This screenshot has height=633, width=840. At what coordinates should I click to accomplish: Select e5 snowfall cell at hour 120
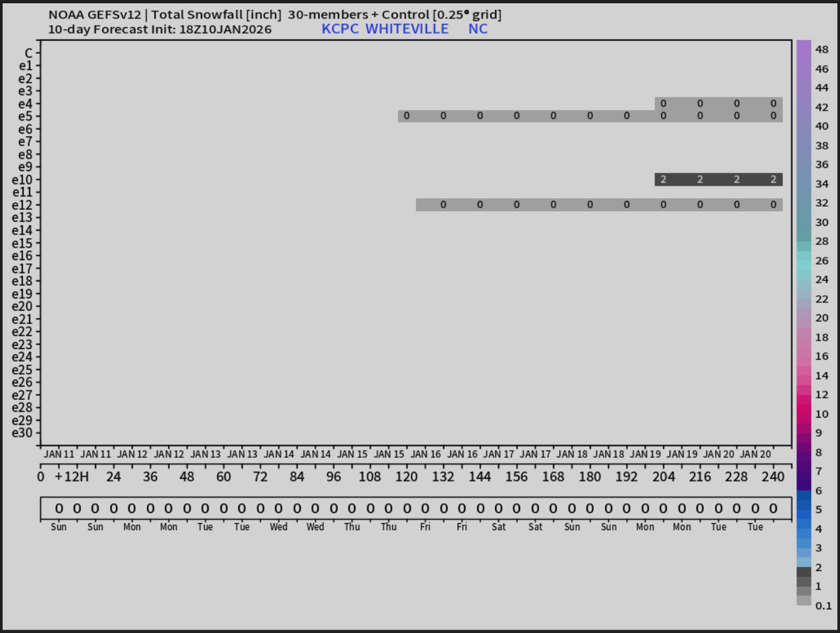pos(406,116)
